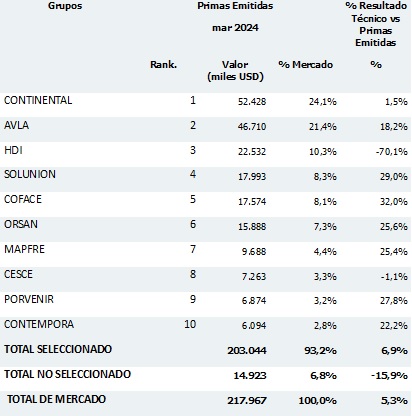412x416 pixels.
Task: Select the AVLA row label
Action: coord(16,125)
